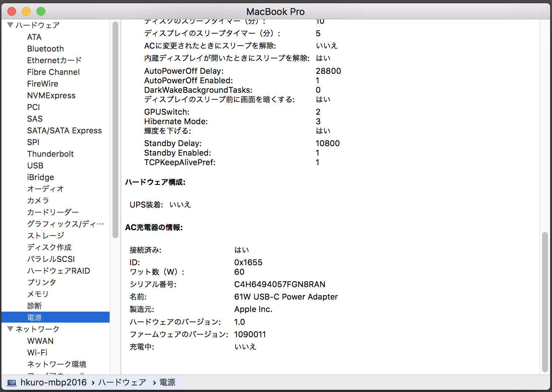Show the NVMExpress information
552x392 pixels.
(x=51, y=95)
